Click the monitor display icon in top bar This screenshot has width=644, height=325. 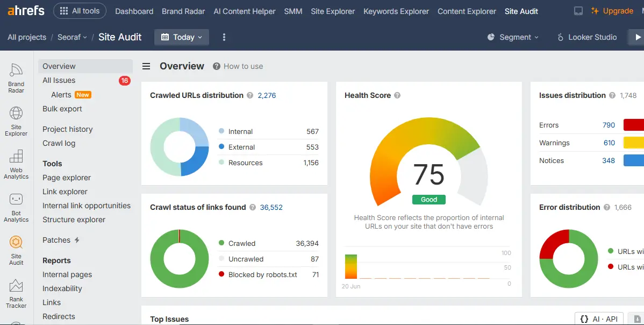(x=578, y=11)
